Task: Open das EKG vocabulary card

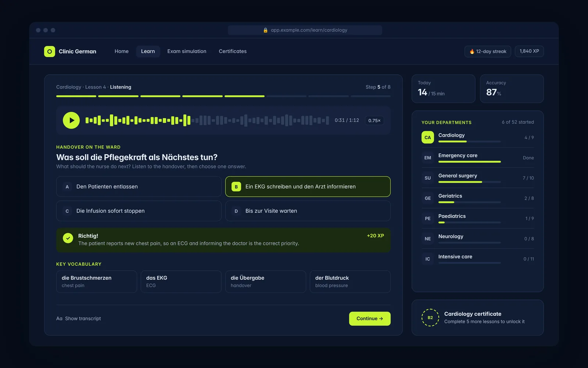Action: 181,282
